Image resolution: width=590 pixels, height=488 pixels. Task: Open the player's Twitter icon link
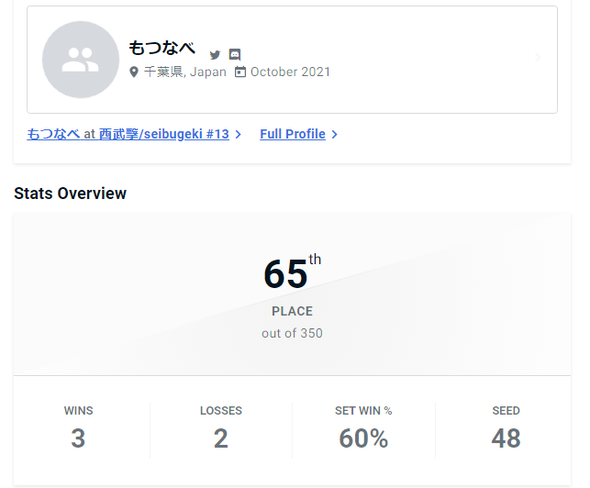tap(215, 55)
